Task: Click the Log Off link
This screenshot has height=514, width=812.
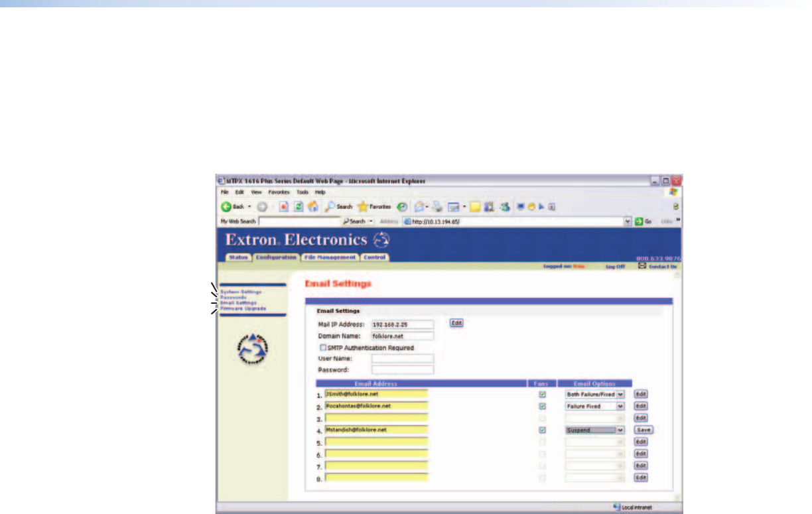Action: pyautogui.click(x=616, y=266)
